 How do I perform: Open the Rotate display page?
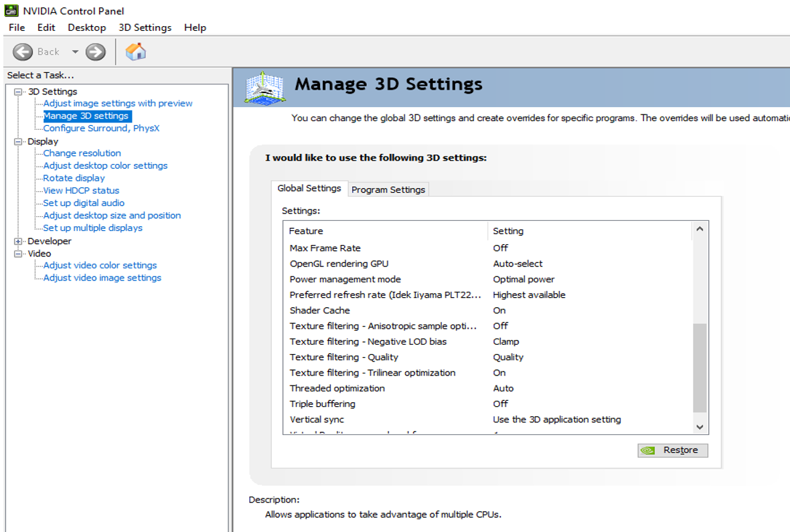tap(74, 179)
